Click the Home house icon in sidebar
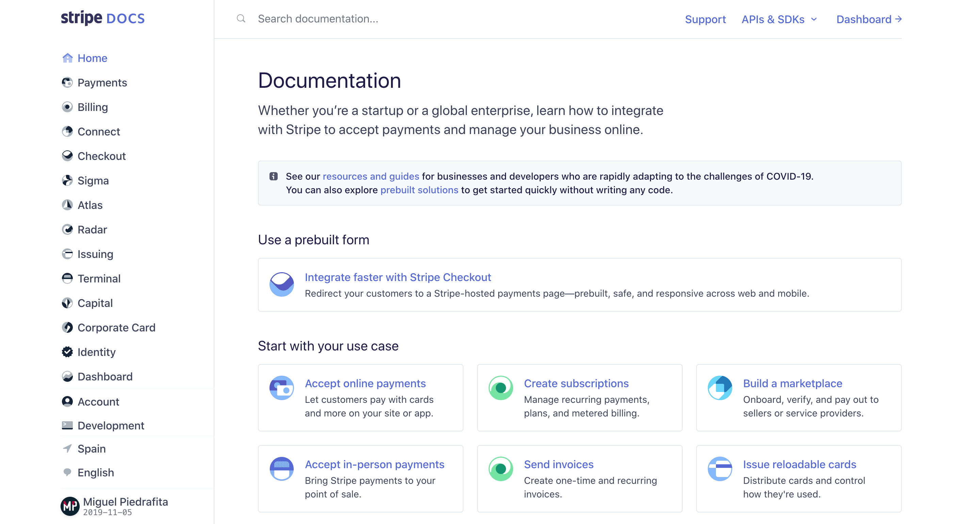The width and height of the screenshot is (980, 524). click(67, 58)
